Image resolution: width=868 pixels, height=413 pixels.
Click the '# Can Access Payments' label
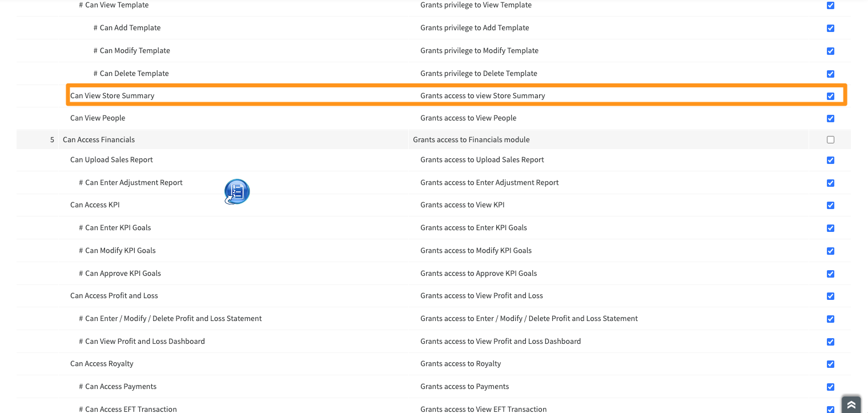pos(118,386)
